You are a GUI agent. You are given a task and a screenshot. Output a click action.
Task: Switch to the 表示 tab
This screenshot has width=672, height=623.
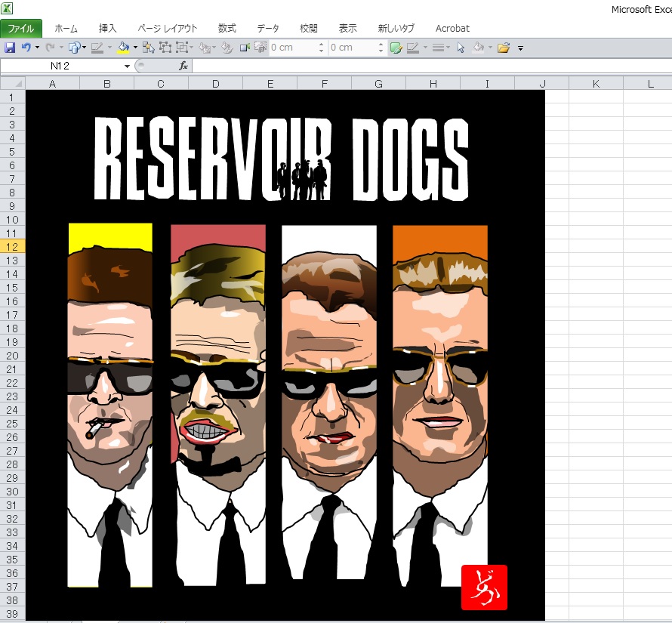pyautogui.click(x=348, y=28)
